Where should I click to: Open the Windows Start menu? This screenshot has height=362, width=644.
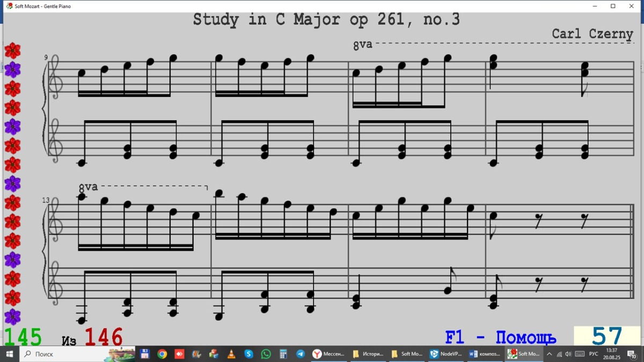tap(9, 354)
